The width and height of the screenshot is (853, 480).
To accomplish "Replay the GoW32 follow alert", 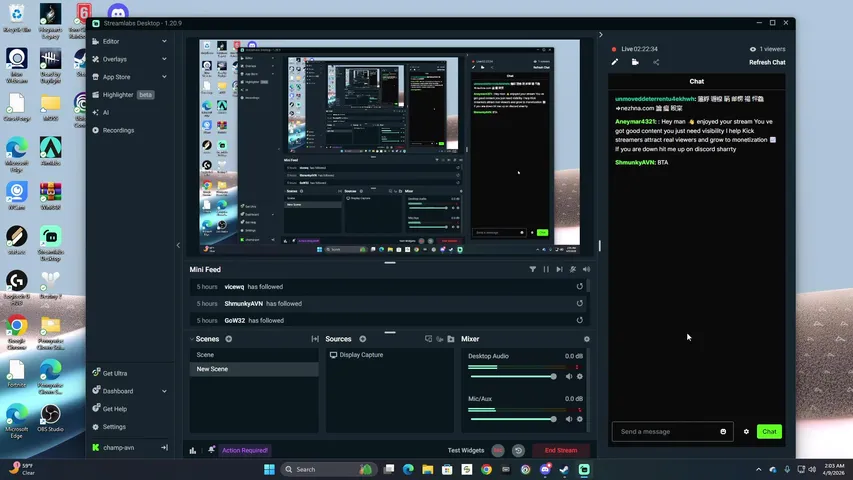I will (x=579, y=321).
